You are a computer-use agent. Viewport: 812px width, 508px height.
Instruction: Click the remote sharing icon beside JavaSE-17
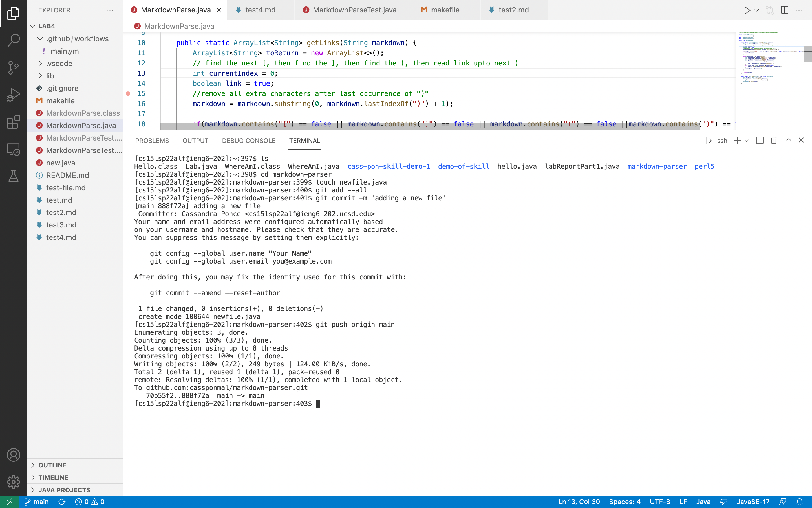pyautogui.click(x=783, y=502)
